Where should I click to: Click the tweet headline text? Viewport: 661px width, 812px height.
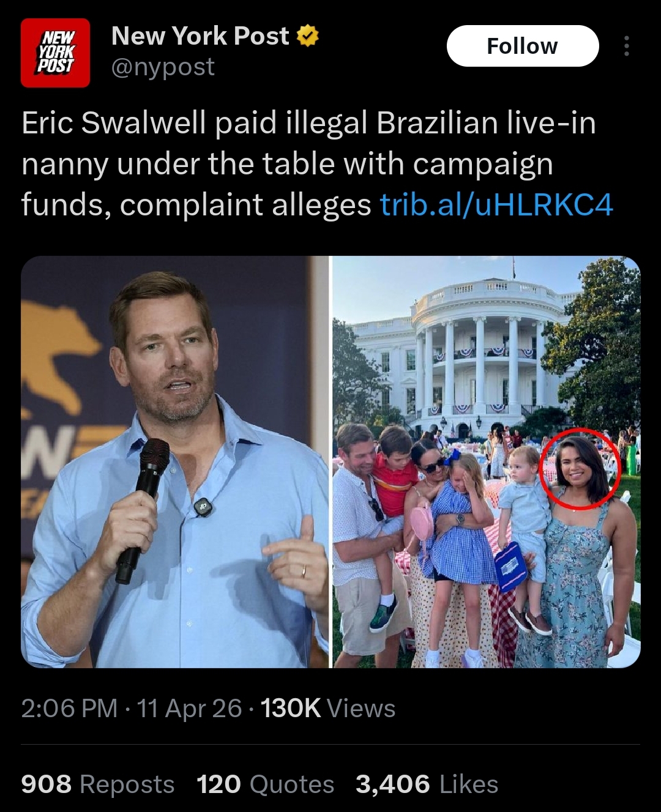tap(317, 163)
